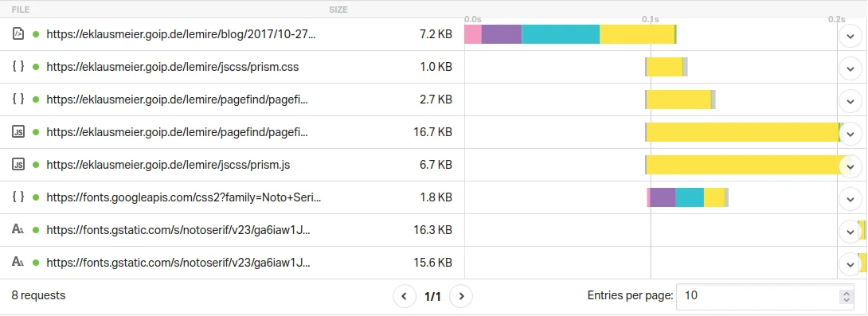The image size is (868, 316).
Task: Expand the fonts.googleapis.com request details
Action: tap(850, 199)
